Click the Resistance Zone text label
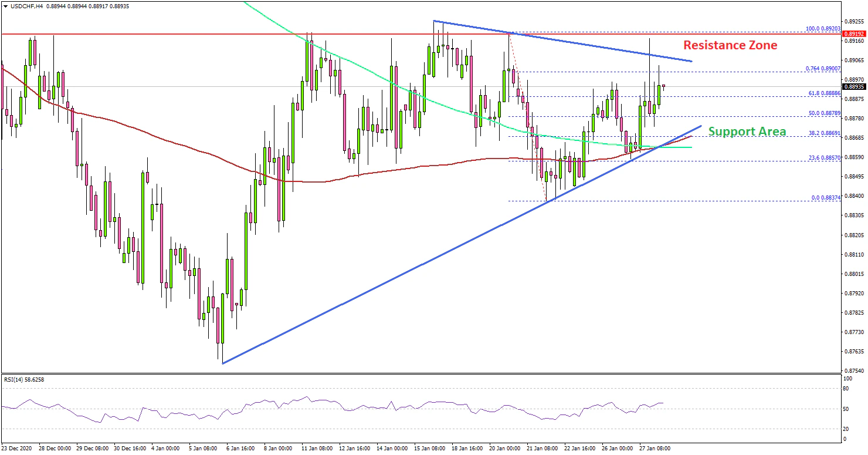Screen dimensions: 868x455 tap(730, 45)
